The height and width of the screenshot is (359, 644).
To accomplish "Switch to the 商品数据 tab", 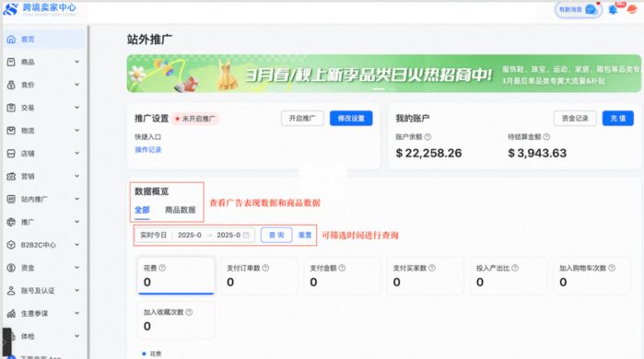I will (181, 210).
